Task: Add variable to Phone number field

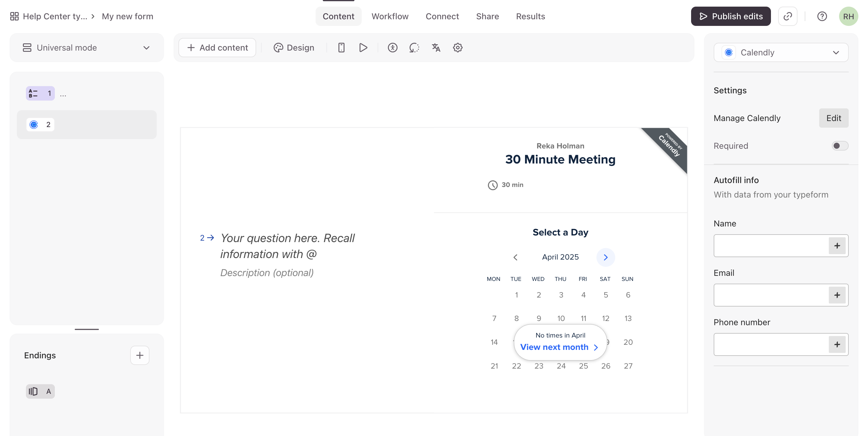Action: click(x=837, y=344)
